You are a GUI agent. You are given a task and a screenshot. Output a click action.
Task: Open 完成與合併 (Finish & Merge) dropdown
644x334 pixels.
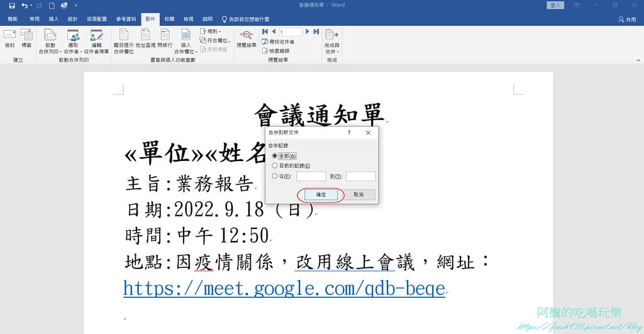tap(331, 42)
